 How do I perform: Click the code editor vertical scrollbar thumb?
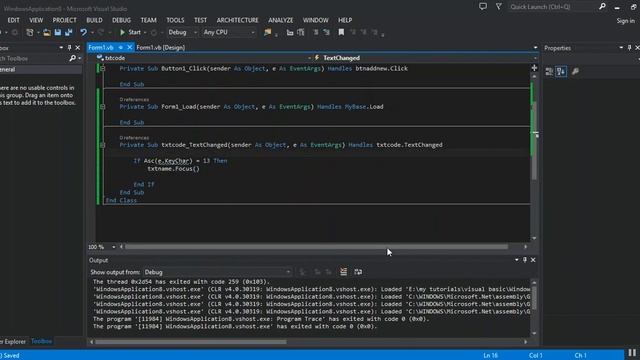534,141
